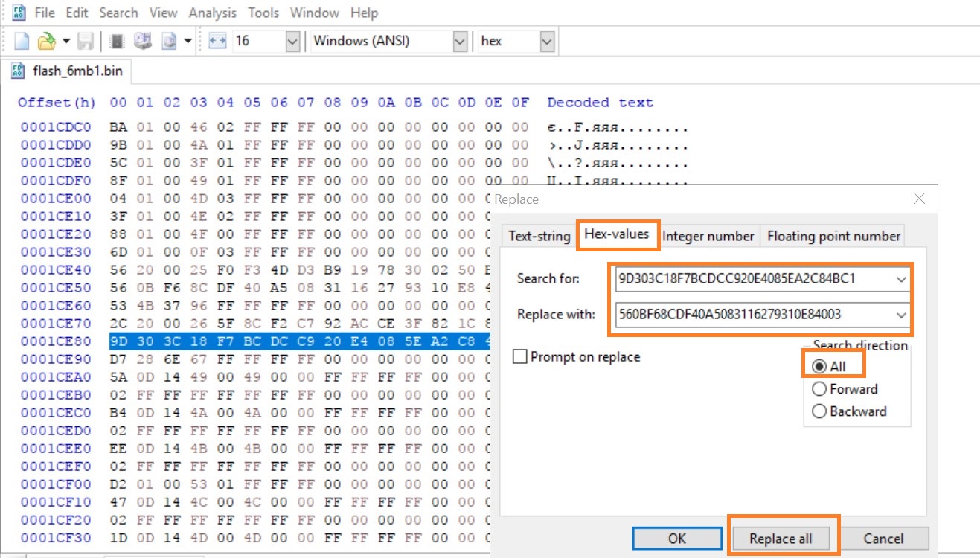Expand the Windows (ANSI) charset dropdown

[460, 42]
